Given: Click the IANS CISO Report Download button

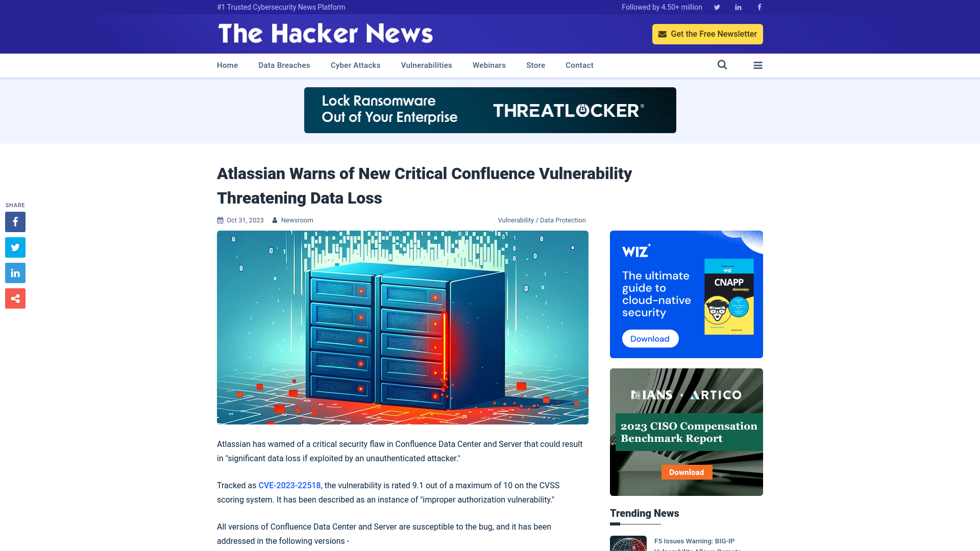Looking at the screenshot, I should [686, 471].
